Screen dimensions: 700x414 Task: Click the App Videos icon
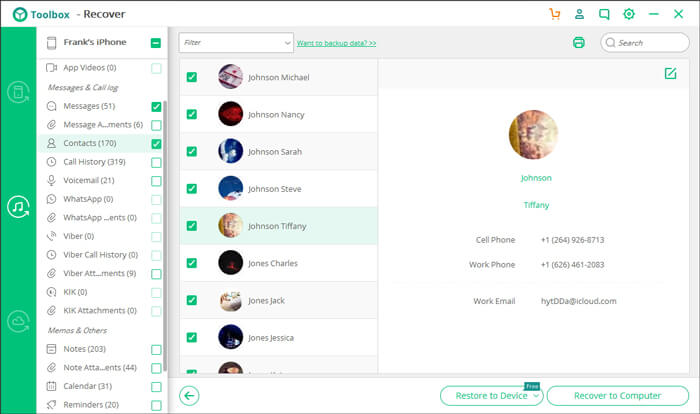coord(51,68)
